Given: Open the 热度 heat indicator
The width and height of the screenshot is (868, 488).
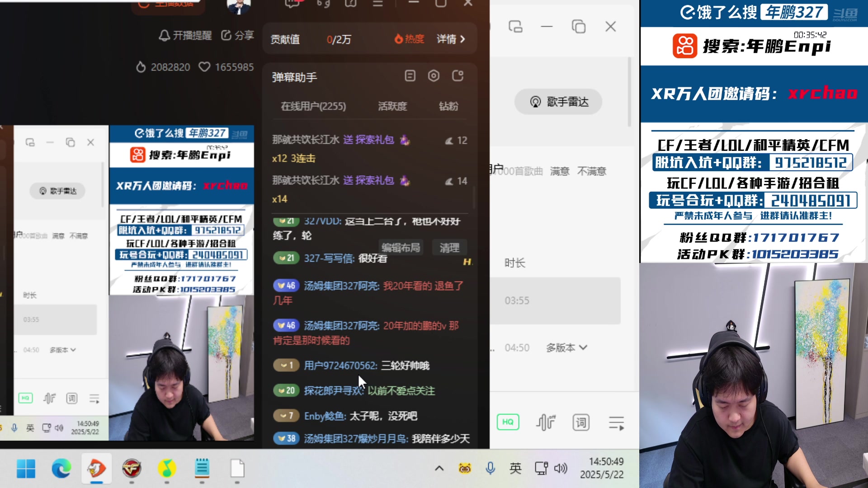Looking at the screenshot, I should [x=409, y=39].
